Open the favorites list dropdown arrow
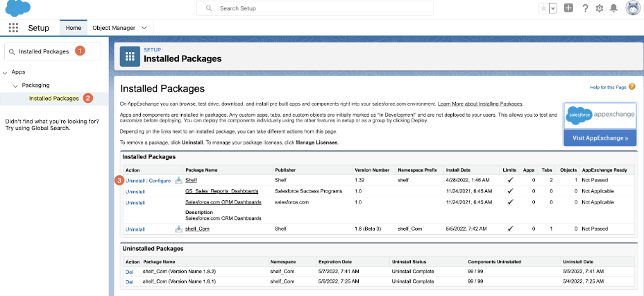 [553, 8]
